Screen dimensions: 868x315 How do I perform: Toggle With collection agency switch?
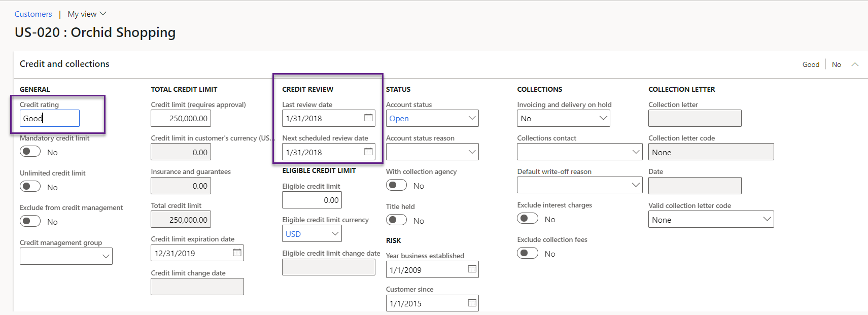coord(397,185)
